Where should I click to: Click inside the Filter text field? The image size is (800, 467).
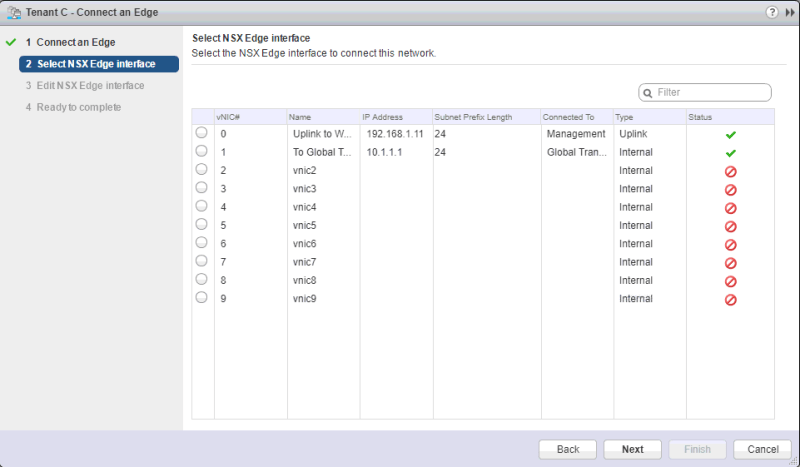[x=710, y=92]
